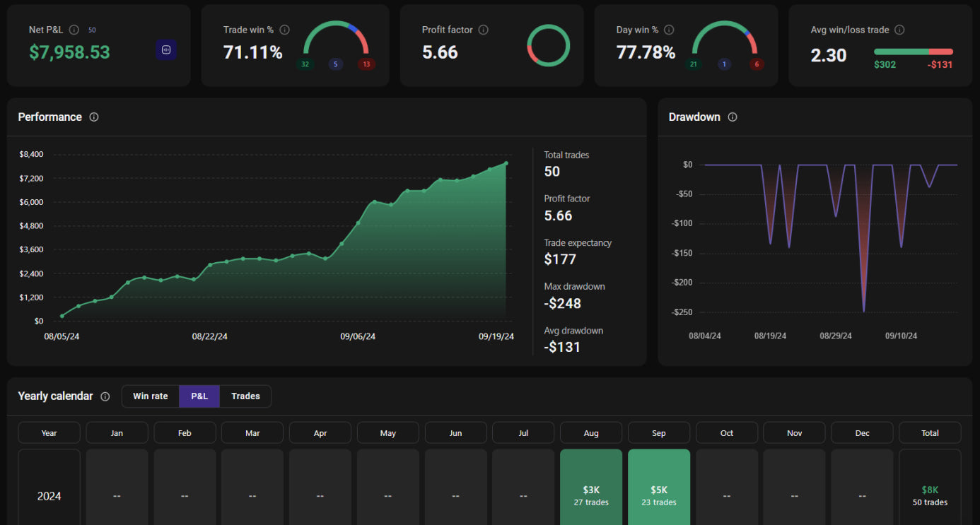Click the green 21 winning days badge
Screen dimensions: 980x525
point(694,64)
